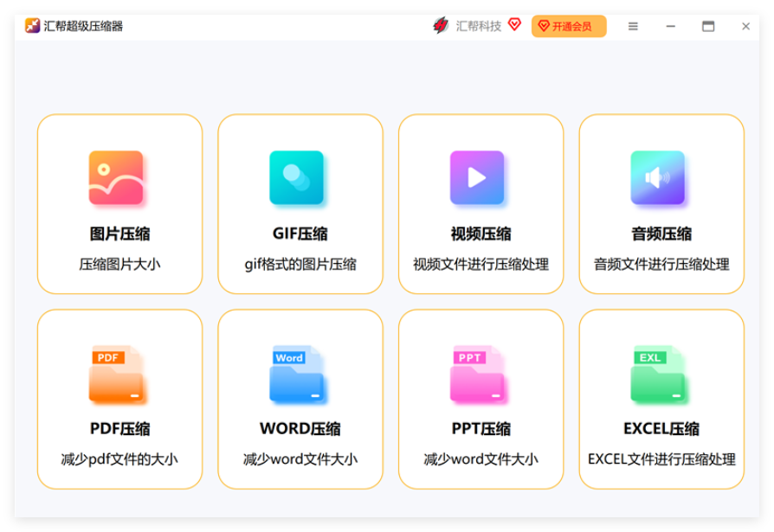This screenshot has height=532, width=774.
Task: Click the EXCEL文件进行压缩处理 description
Action: coord(661,459)
